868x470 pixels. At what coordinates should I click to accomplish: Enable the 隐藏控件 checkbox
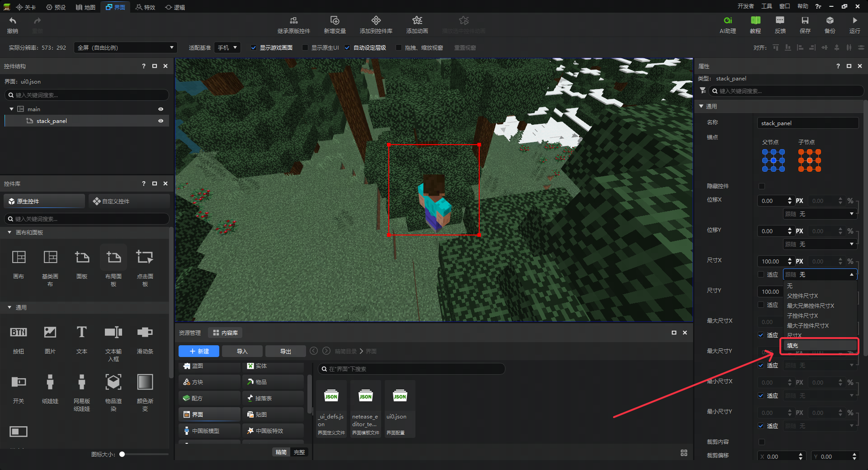point(762,186)
